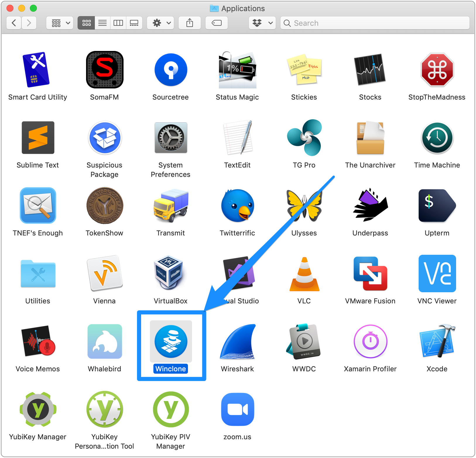Select the Stocks app icon
The width and height of the screenshot is (476, 458).
tap(370, 70)
